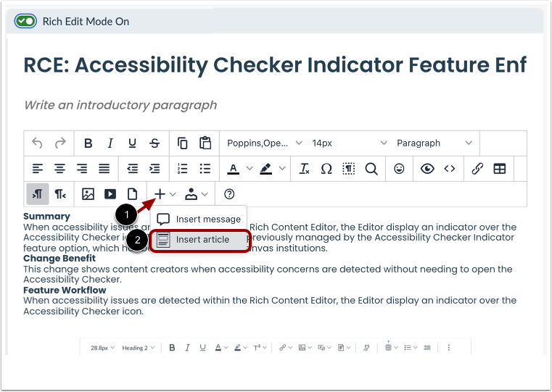Image resolution: width=552 pixels, height=392 pixels.
Task: Open the emoji picker
Action: click(399, 169)
